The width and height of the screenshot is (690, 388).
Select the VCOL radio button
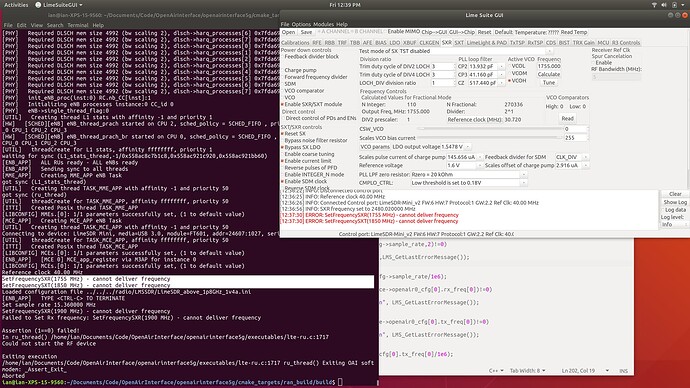[x=518, y=66]
